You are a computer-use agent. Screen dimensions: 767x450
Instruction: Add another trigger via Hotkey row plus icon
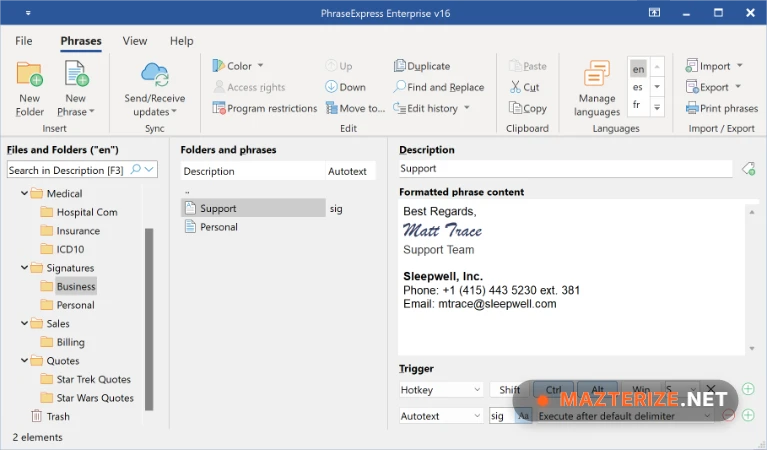[748, 389]
